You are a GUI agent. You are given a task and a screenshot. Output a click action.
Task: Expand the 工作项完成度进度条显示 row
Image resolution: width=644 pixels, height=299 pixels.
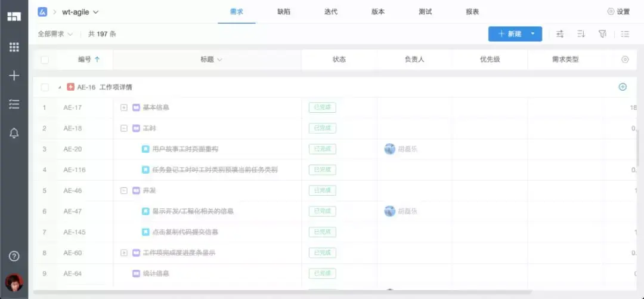[123, 253]
